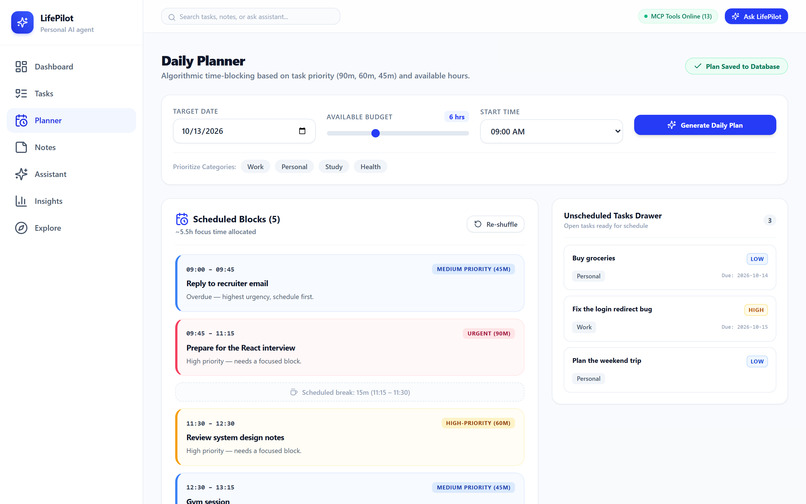Click the LOW tag on Buy groceries

(757, 259)
